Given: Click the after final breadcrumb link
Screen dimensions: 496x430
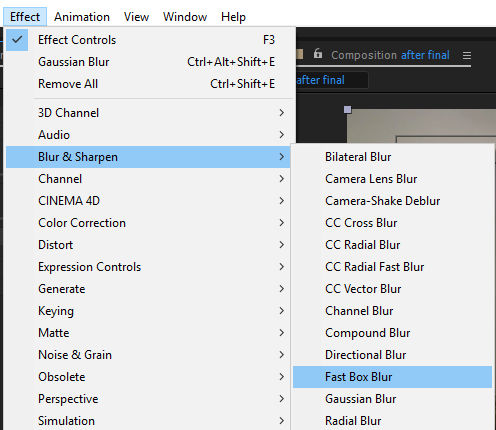Looking at the screenshot, I should (x=320, y=80).
